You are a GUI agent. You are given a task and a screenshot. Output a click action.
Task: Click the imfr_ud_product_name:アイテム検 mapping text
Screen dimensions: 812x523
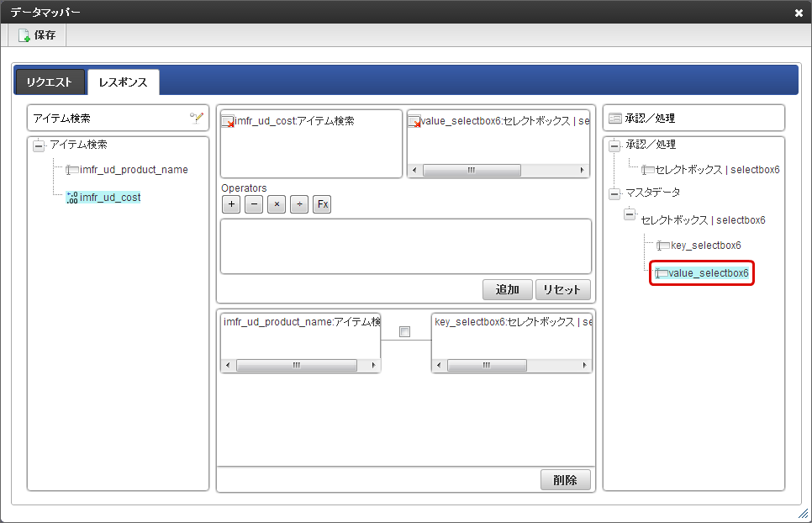coord(302,322)
